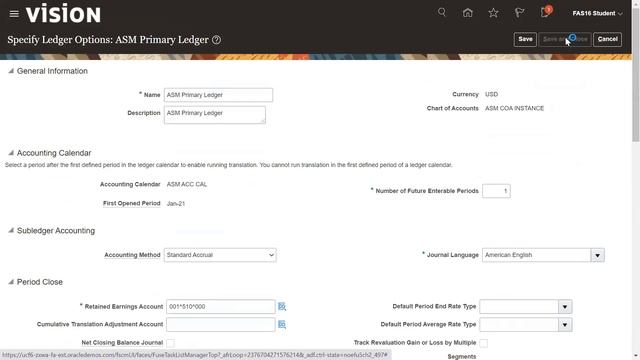Open Default Period Average Rate Type dropdown
Viewport: 640px width, 360px height.
point(565,325)
